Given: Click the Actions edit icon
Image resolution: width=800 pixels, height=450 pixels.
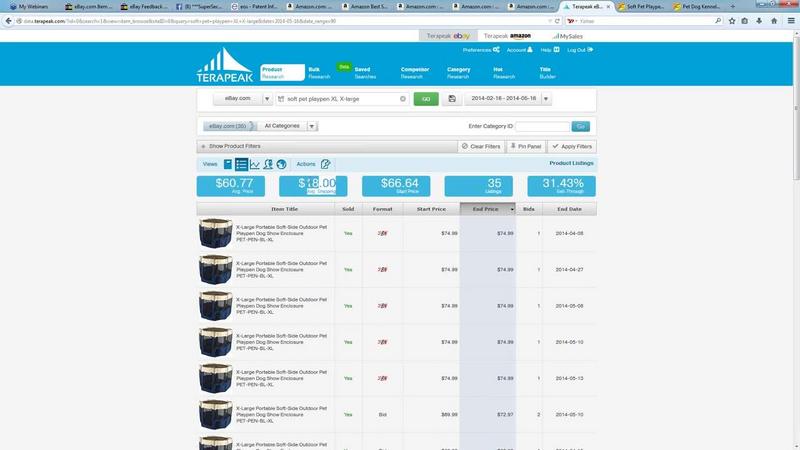Looking at the screenshot, I should 326,164.
